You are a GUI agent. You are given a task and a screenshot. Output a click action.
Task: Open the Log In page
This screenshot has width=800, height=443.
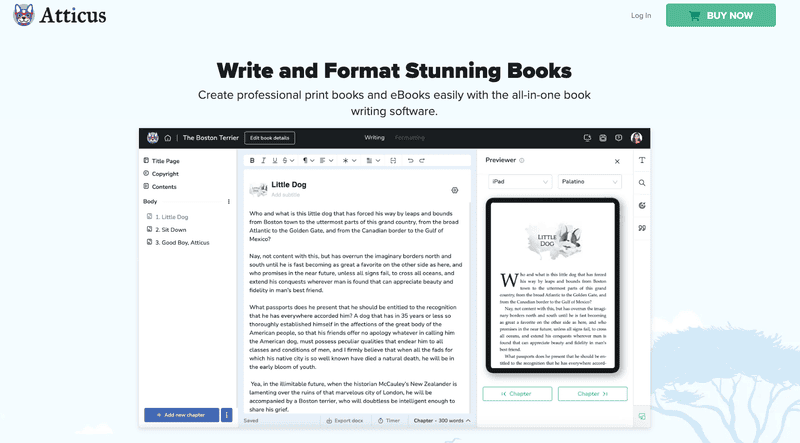point(641,15)
